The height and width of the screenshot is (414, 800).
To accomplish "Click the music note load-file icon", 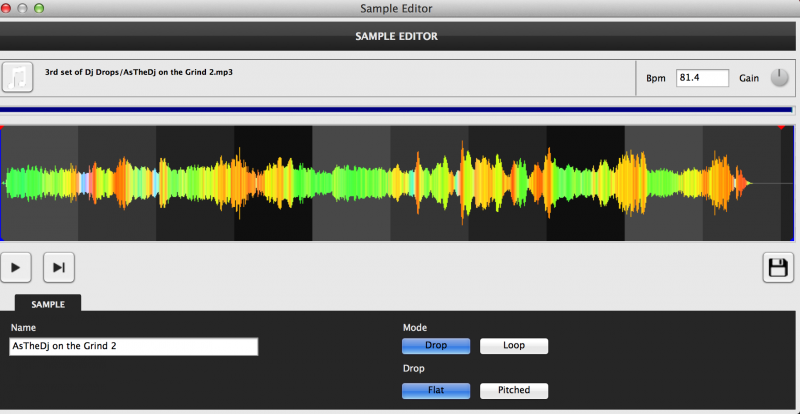I will pyautogui.click(x=17, y=77).
